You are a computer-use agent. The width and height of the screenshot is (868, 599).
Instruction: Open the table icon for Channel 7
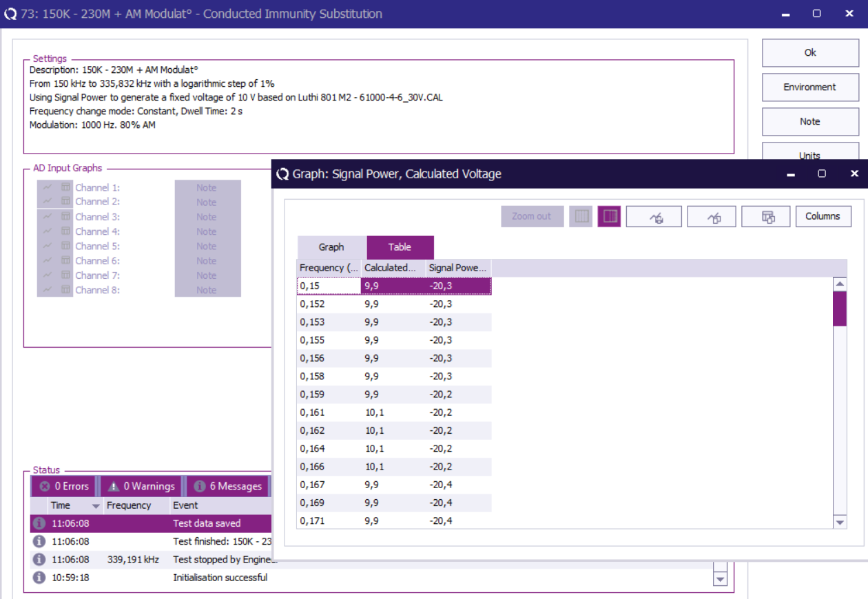click(65, 275)
